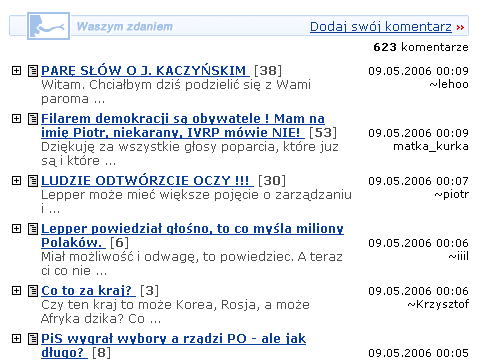Screen dimensions: 481x360
Task: Open the PARĘ SŁÓW O J. KACZYŃSKIM comment
Action: point(145,71)
